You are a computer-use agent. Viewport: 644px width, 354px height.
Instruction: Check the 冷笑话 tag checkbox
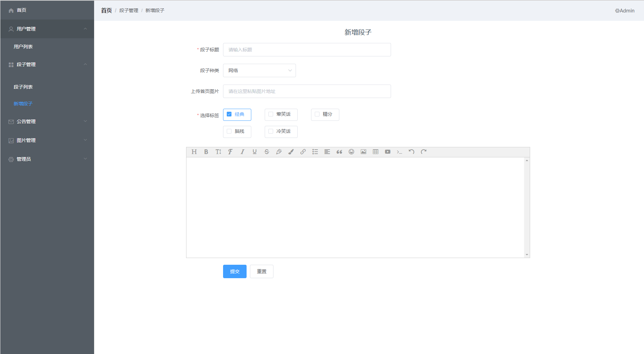[x=271, y=131]
